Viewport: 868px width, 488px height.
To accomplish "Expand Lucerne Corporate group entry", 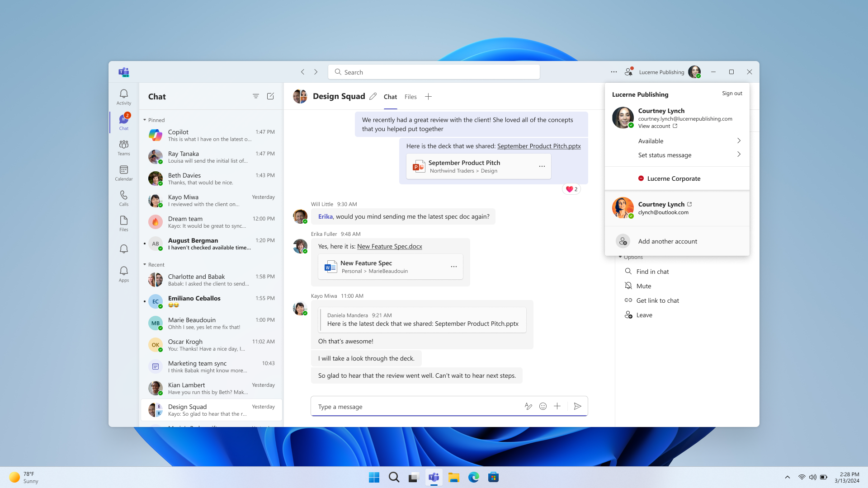I will [674, 178].
